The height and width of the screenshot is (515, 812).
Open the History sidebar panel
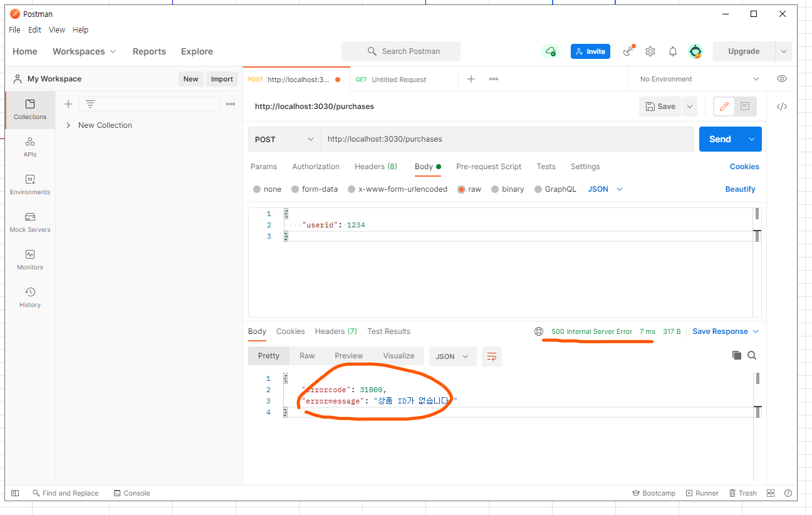pos(30,298)
